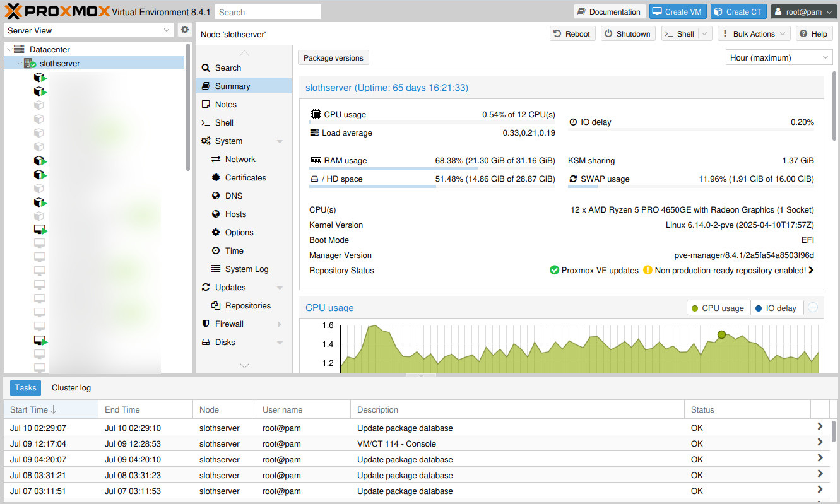Expand the Firewall submenu arrow
840x504 pixels.
(280, 324)
